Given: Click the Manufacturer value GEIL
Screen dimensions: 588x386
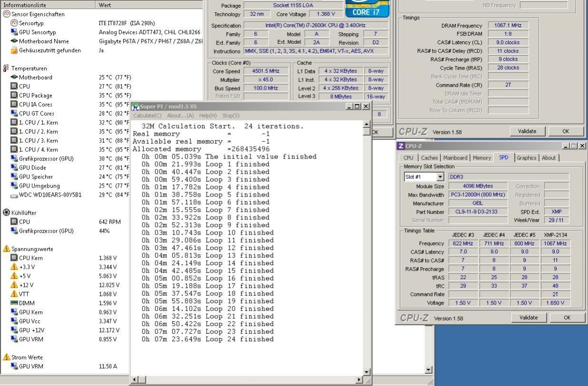Looking at the screenshot, I should pyautogui.click(x=478, y=203).
